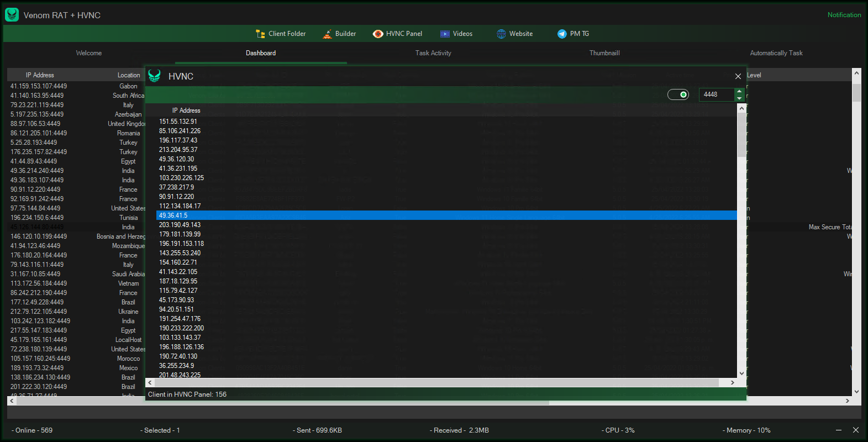This screenshot has height=442, width=868.
Task: Open the Website globe icon
Action: 501,34
